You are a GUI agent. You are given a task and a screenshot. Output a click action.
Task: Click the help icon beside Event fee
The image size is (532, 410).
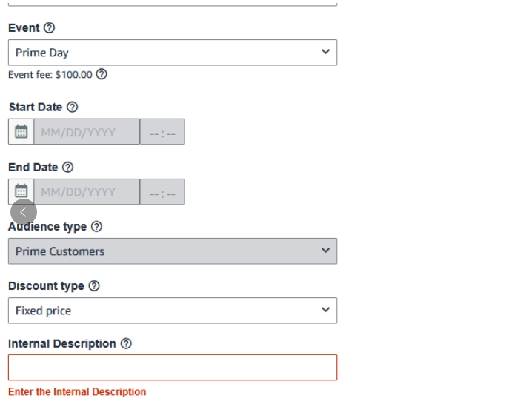tap(102, 75)
